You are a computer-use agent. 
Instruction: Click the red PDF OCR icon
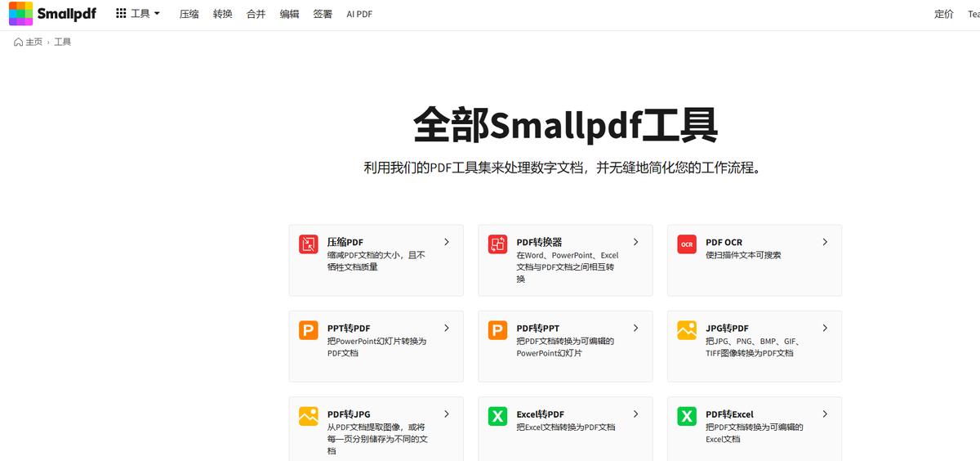pyautogui.click(x=687, y=244)
